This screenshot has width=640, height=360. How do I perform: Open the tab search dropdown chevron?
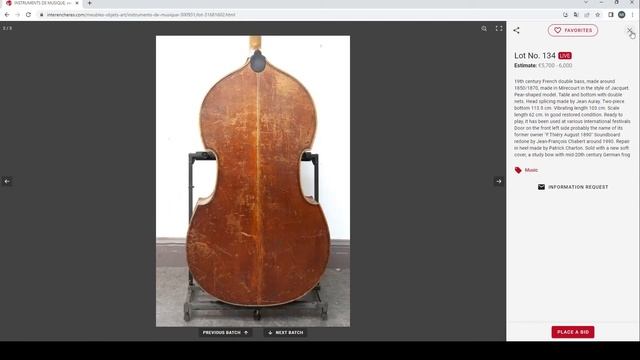pyautogui.click(x=586, y=3)
